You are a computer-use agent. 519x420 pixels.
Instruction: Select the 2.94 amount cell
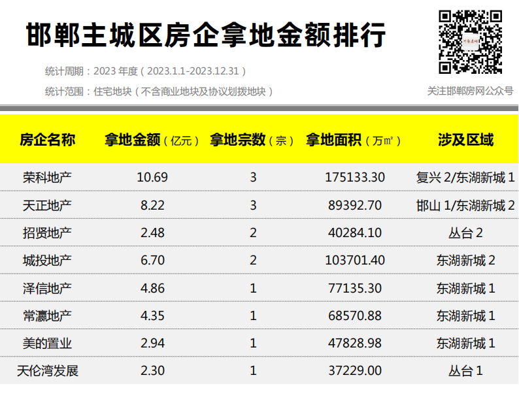click(x=152, y=344)
